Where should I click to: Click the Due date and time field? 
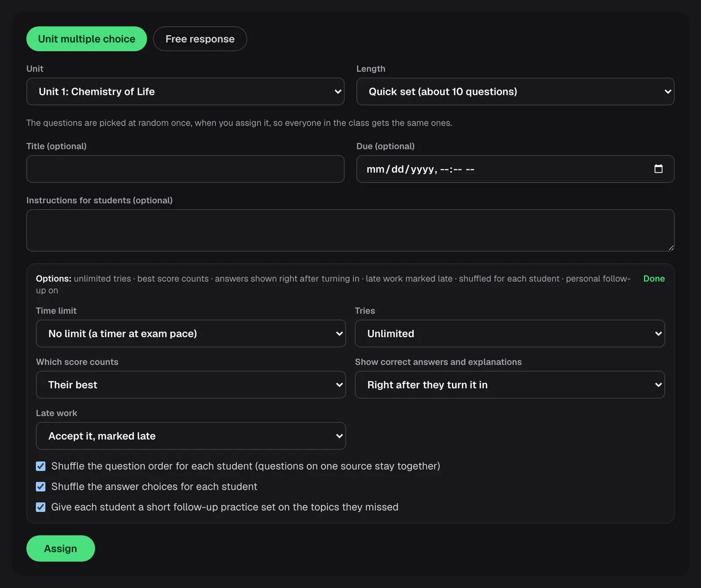point(515,169)
